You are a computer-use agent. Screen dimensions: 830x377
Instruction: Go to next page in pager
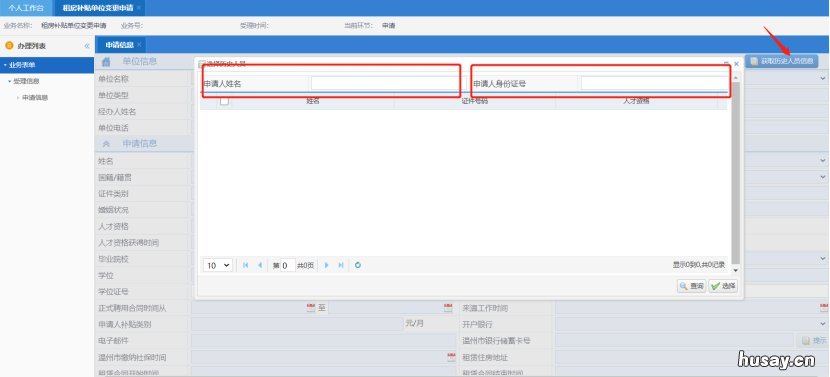point(327,265)
